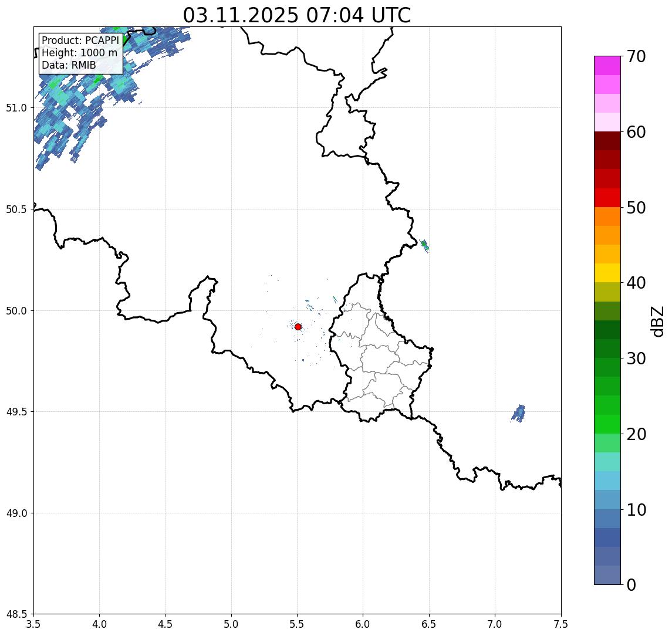The height and width of the screenshot is (636, 672).
Task: Pick the magenta top colorbar swatch
Action: click(x=607, y=66)
